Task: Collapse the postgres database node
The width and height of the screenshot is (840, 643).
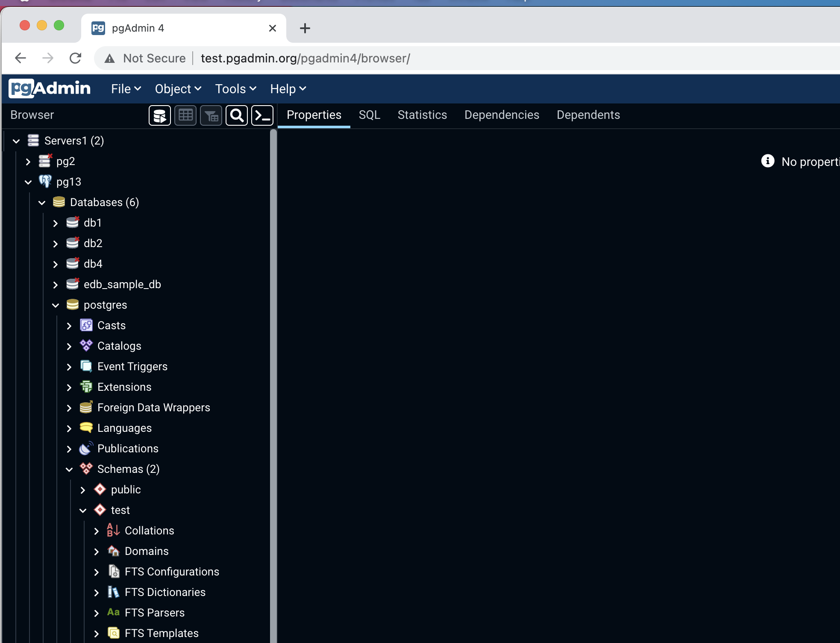Action: (56, 305)
